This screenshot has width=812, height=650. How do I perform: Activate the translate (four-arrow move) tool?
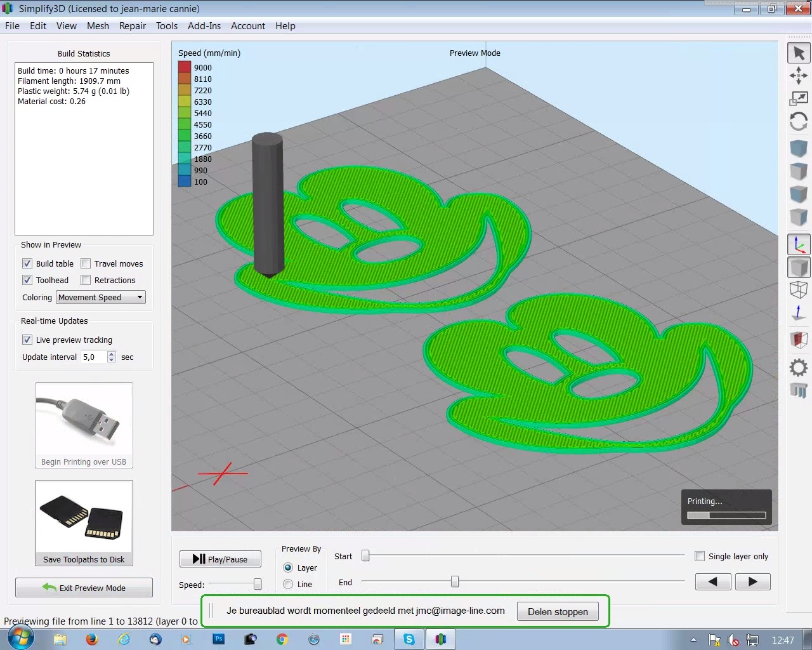point(799,76)
